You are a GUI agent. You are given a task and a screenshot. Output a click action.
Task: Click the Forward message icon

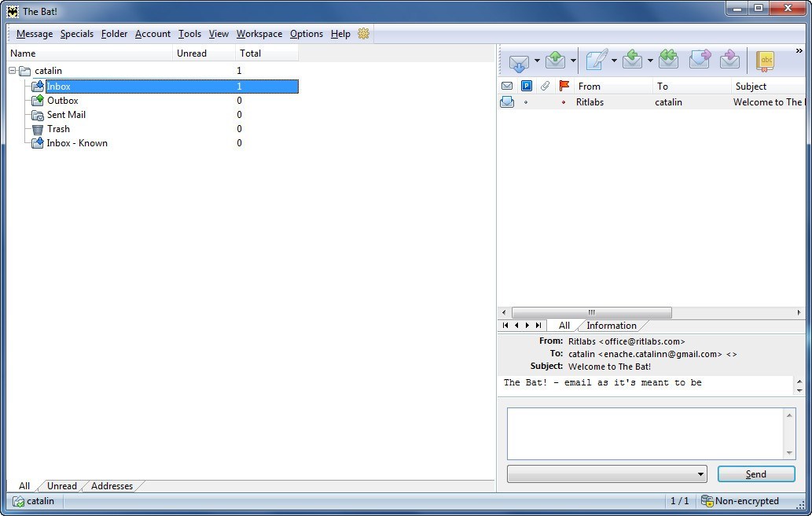click(700, 61)
